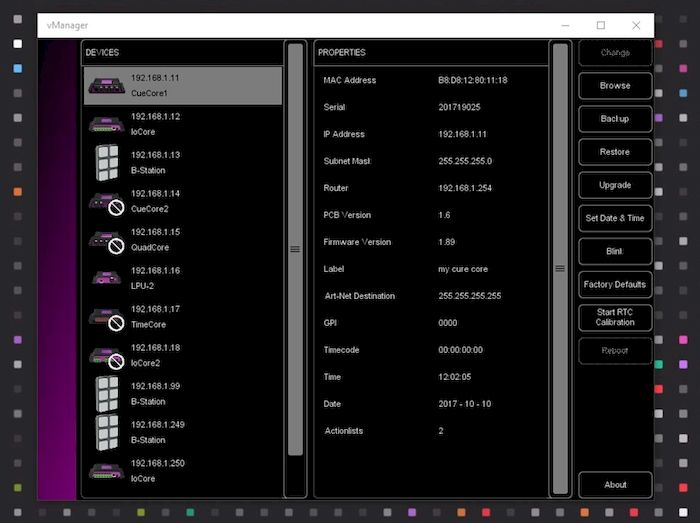Open the Browse button
Image resolution: width=700 pixels, height=523 pixels.
click(615, 86)
